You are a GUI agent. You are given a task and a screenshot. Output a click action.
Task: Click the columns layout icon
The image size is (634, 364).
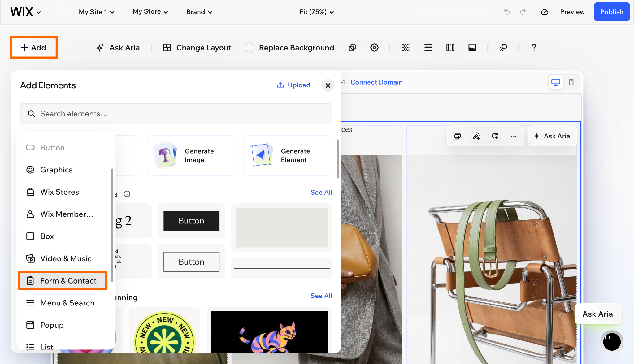tap(450, 48)
